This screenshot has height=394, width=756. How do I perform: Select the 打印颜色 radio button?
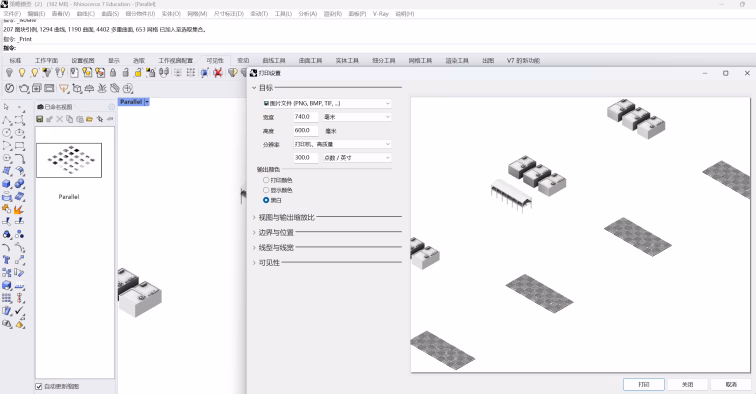[266, 180]
